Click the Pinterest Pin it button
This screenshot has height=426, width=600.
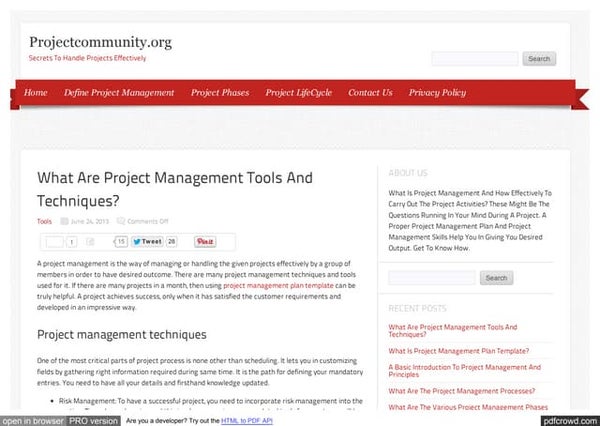(205, 242)
